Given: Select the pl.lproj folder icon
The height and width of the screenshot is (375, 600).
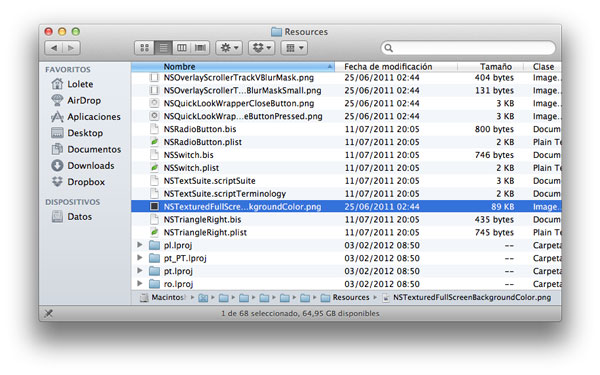Looking at the screenshot, I should 154,245.
